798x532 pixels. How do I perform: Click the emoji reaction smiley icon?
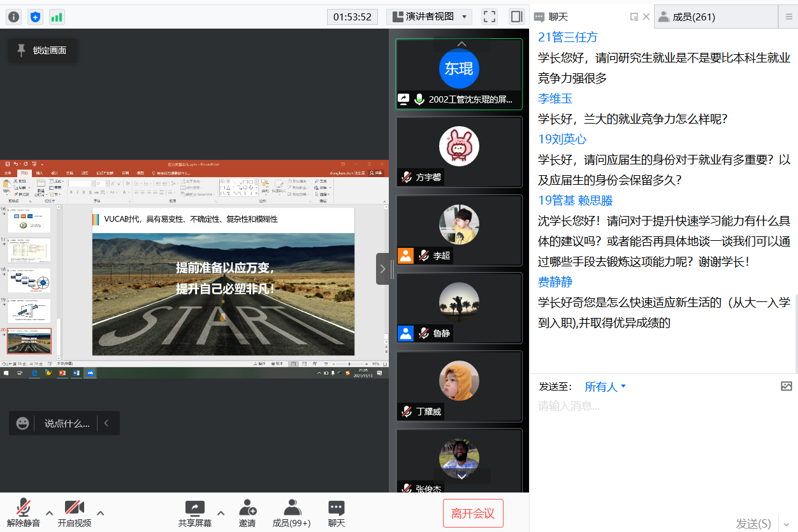(22, 423)
